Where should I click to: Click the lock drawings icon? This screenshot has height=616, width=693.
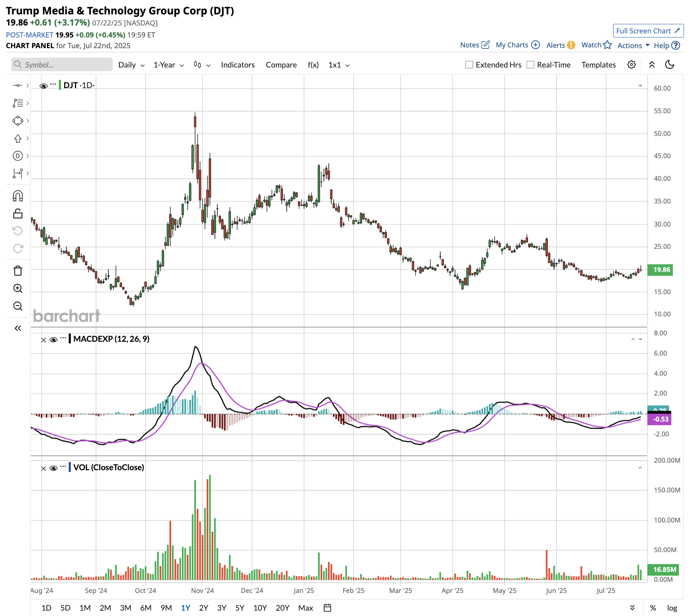tap(18, 213)
